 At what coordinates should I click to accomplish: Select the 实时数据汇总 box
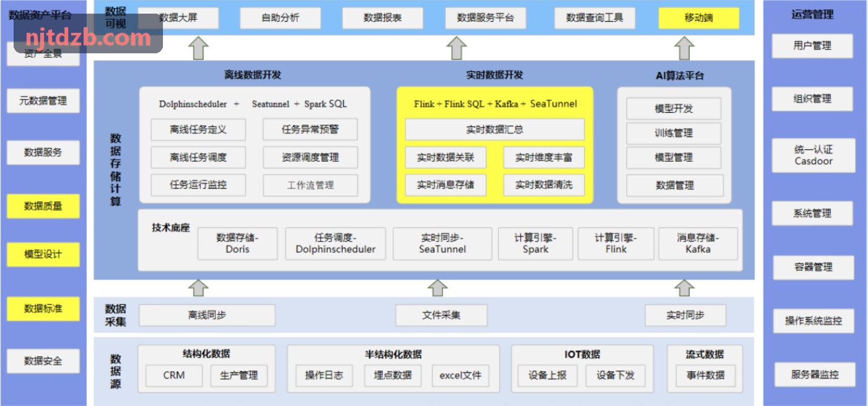pyautogui.click(x=494, y=130)
